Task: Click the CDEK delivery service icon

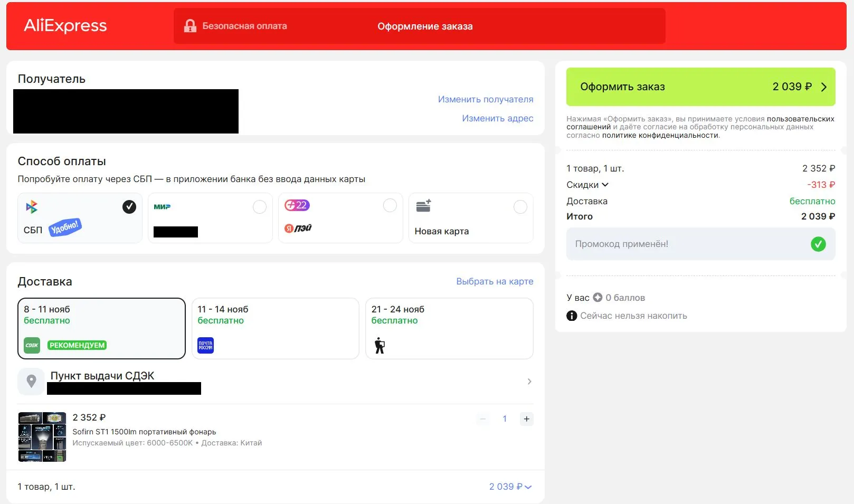Action: click(x=32, y=345)
